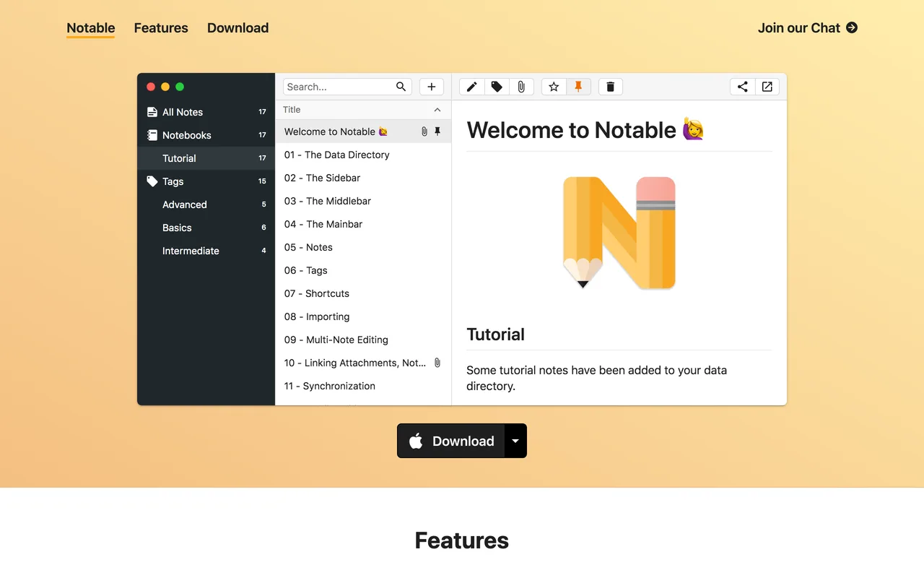This screenshot has height=578, width=924.
Task: Click the share icon in toolbar
Action: (x=743, y=87)
